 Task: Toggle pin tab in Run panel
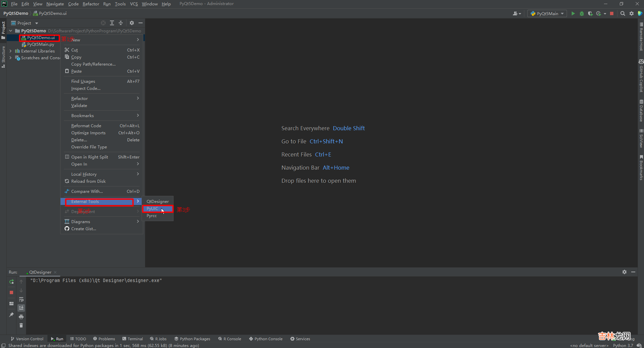coord(11,315)
